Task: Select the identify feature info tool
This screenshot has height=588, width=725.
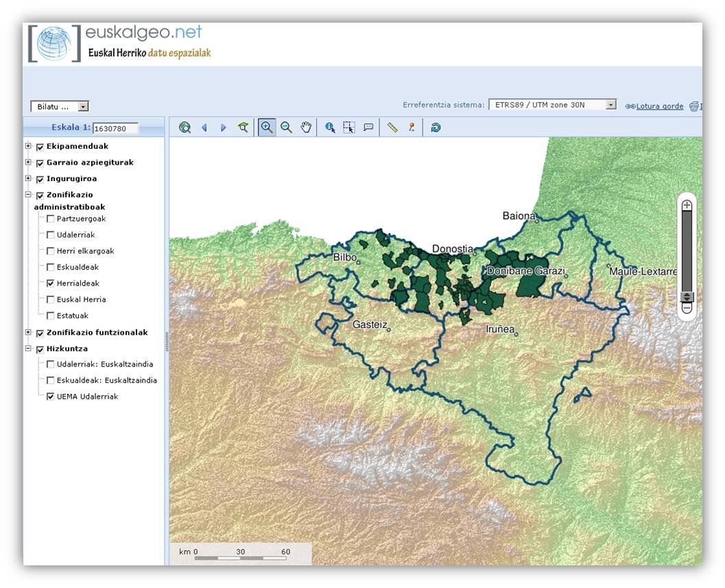Action: [x=330, y=128]
